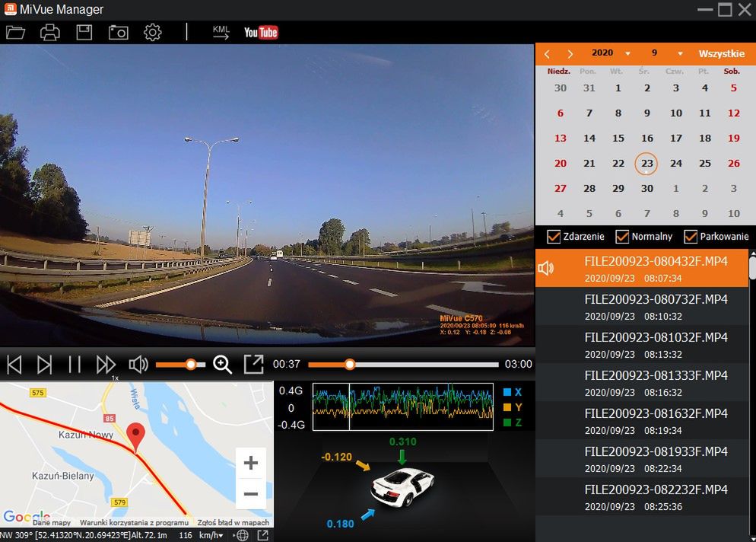Click the MiVue Manager app logo
This screenshot has width=756, height=542.
10,8
